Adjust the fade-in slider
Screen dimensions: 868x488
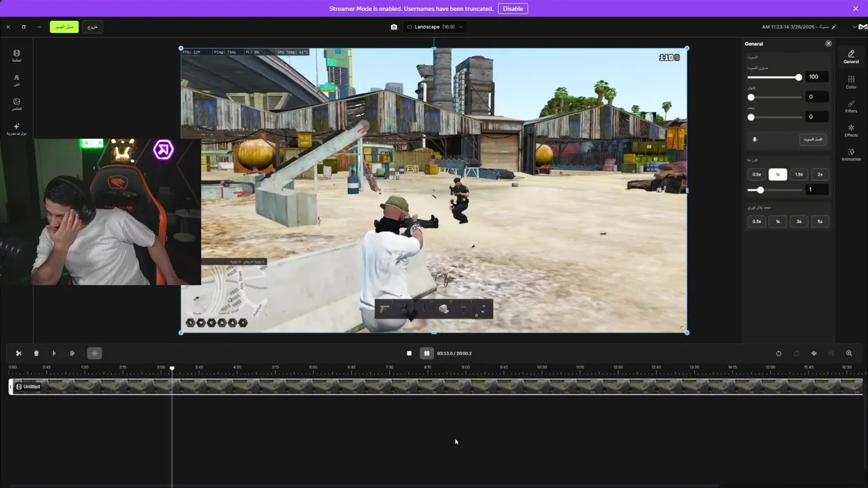click(774, 97)
